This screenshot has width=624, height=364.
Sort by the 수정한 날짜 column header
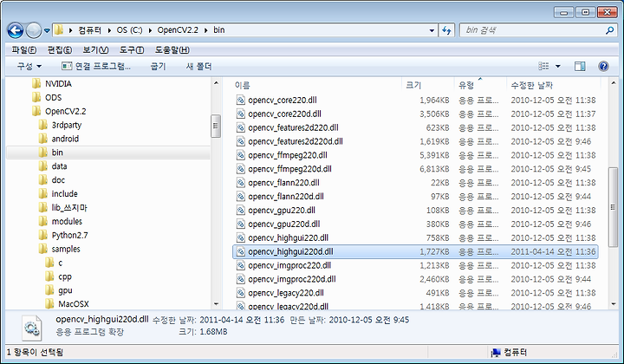[x=531, y=85]
